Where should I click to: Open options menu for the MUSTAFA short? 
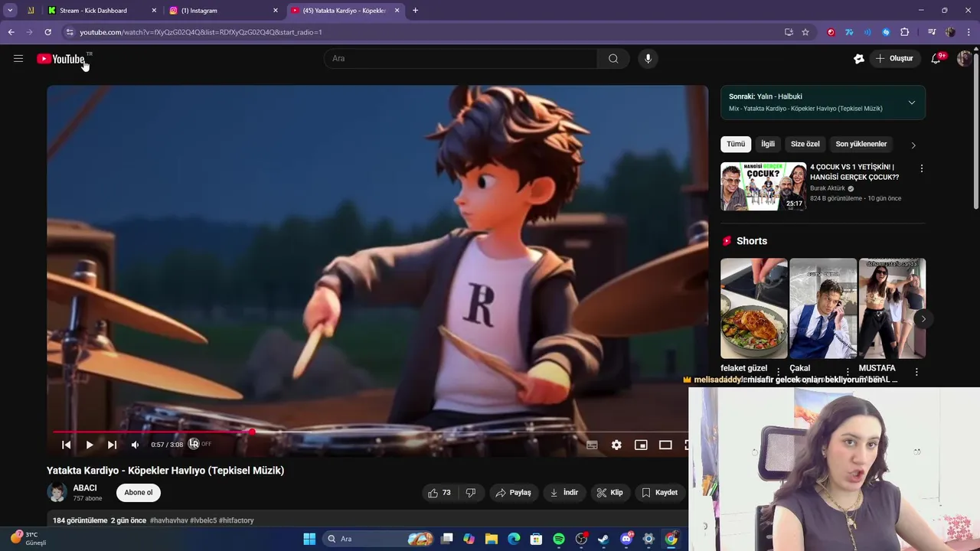[x=916, y=372]
